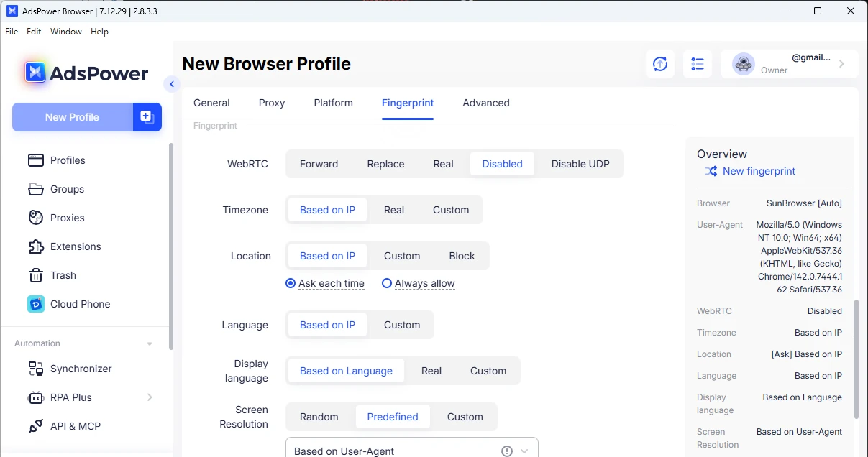
Task: Click the Trash bin icon
Action: [x=36, y=275]
